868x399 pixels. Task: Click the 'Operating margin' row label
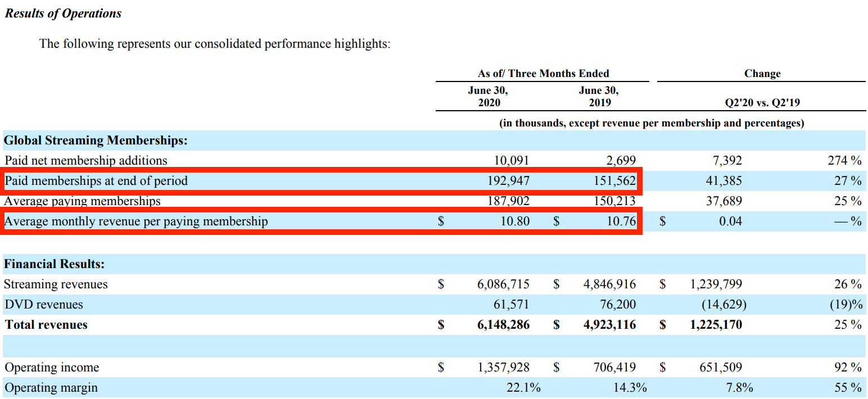click(x=51, y=388)
